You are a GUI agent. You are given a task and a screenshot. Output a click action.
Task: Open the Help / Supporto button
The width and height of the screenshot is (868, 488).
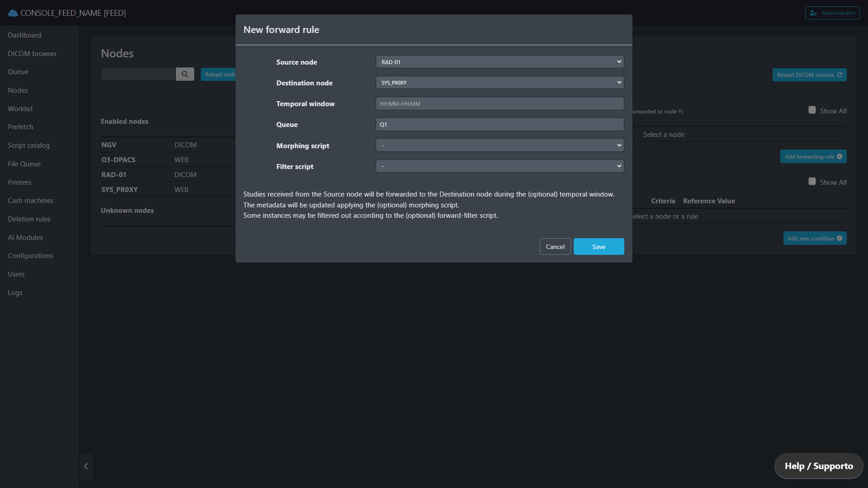tap(818, 466)
